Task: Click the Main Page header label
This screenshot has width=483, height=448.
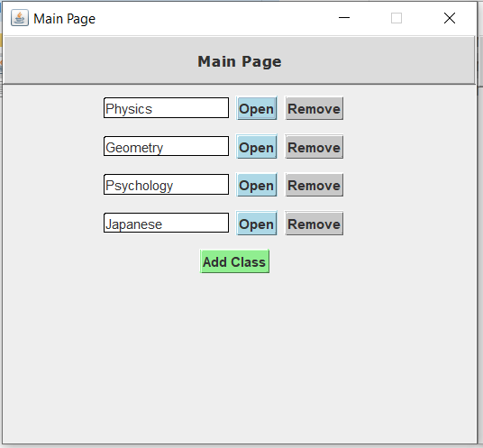Action: coord(240,61)
